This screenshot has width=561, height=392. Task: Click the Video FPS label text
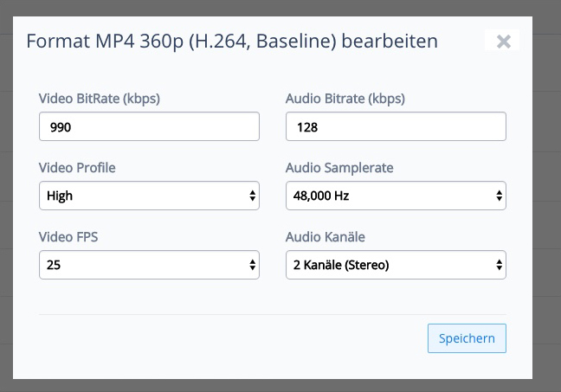[x=68, y=237]
